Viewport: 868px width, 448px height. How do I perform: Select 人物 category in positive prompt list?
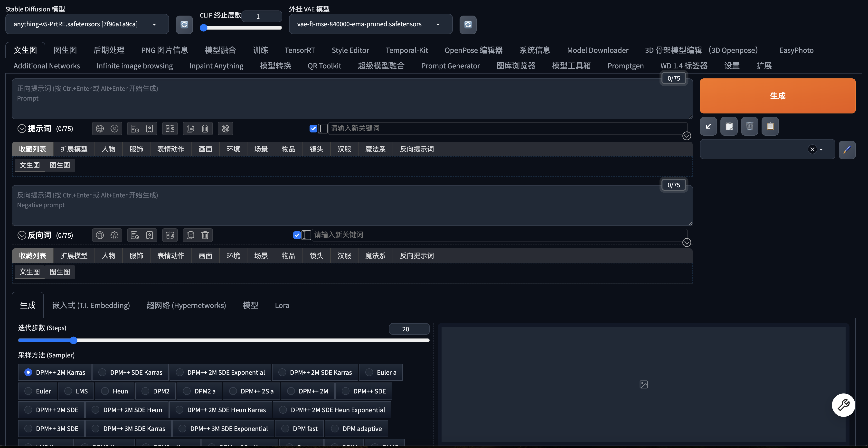point(109,149)
